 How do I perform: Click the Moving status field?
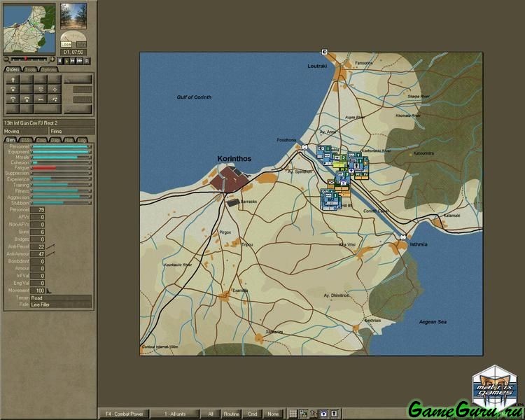tap(25, 132)
